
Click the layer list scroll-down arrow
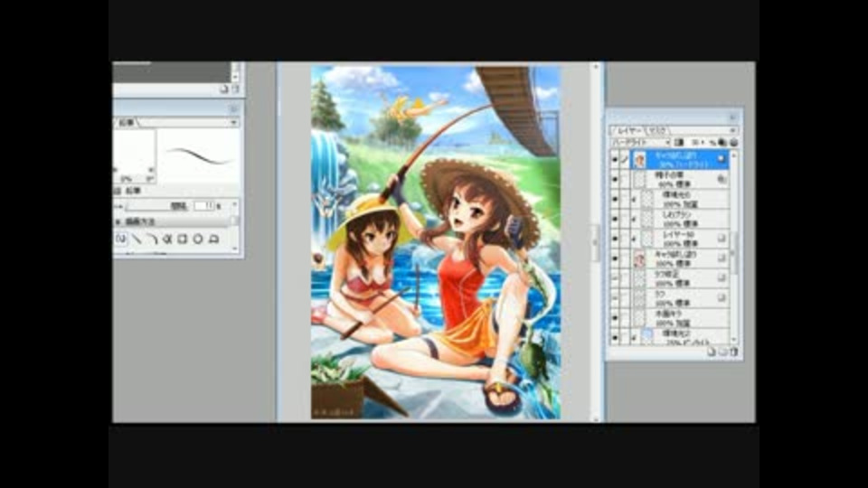coord(734,340)
